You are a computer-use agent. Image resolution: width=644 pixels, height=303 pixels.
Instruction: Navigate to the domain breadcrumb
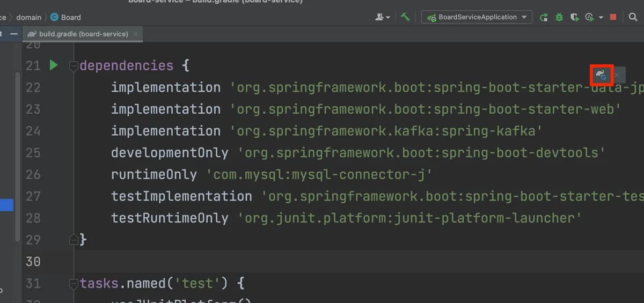(x=28, y=17)
